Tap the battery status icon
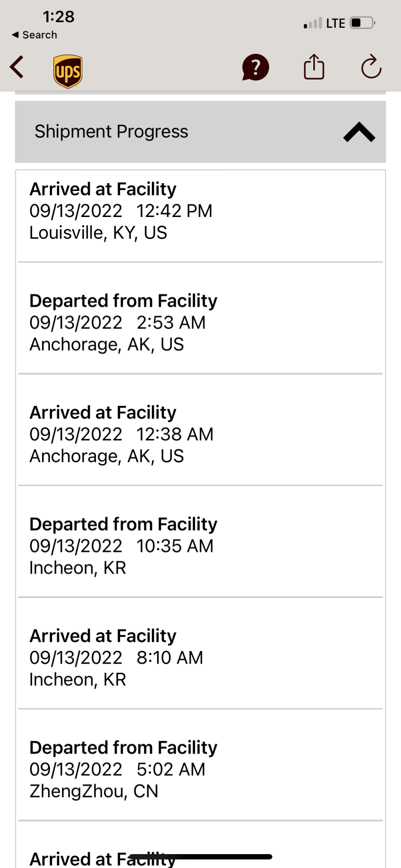 pos(363,23)
